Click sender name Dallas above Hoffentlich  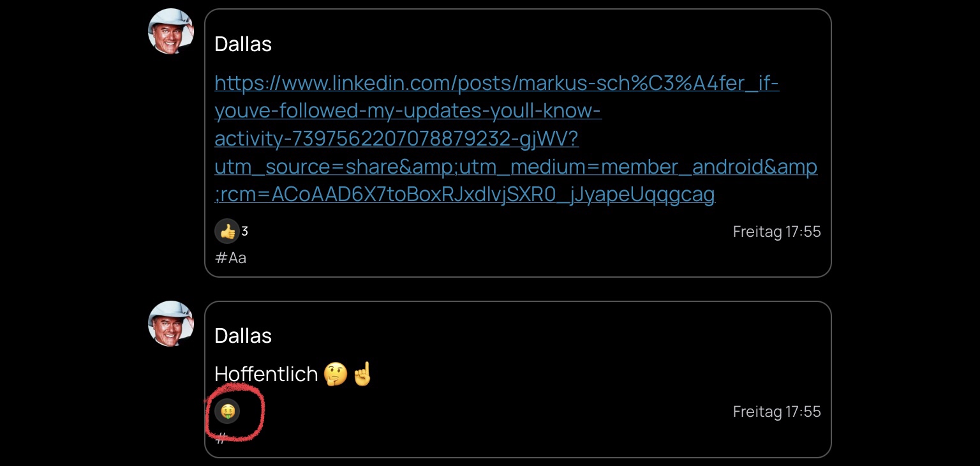click(x=243, y=336)
